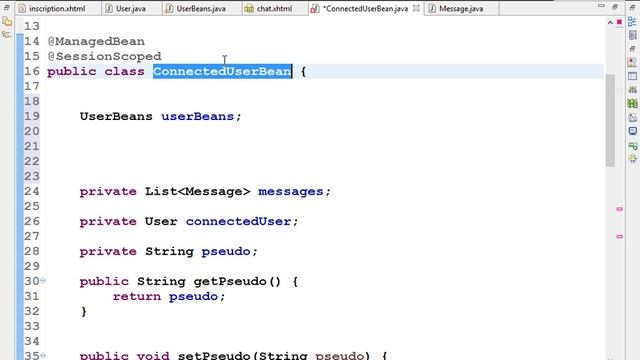Image resolution: width=640 pixels, height=360 pixels.
Task: Close the ConnectedUserBean.java tab
Action: click(x=416, y=8)
